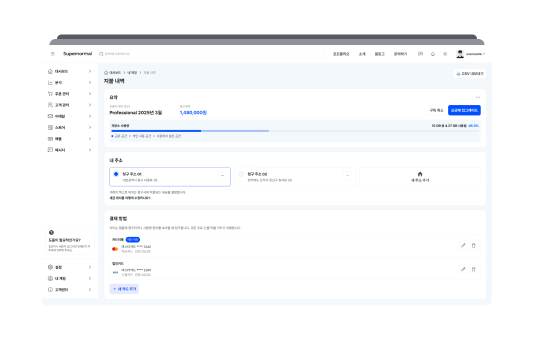The image size is (534, 360).
Task: Edit the Visa card with pencil icon
Action: pyautogui.click(x=463, y=269)
